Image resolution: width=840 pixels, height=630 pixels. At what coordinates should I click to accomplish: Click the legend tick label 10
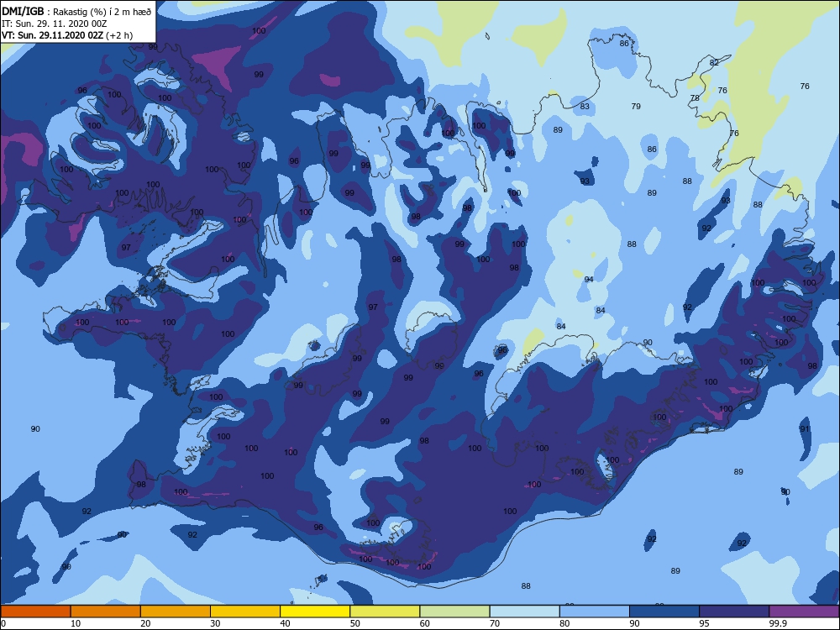(76, 623)
